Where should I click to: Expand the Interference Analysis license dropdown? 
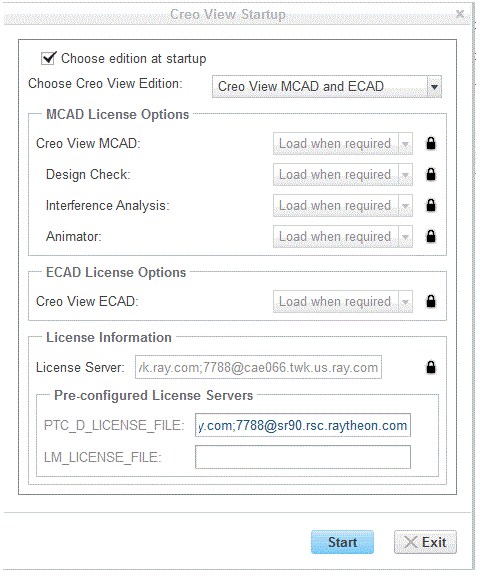[405, 205]
